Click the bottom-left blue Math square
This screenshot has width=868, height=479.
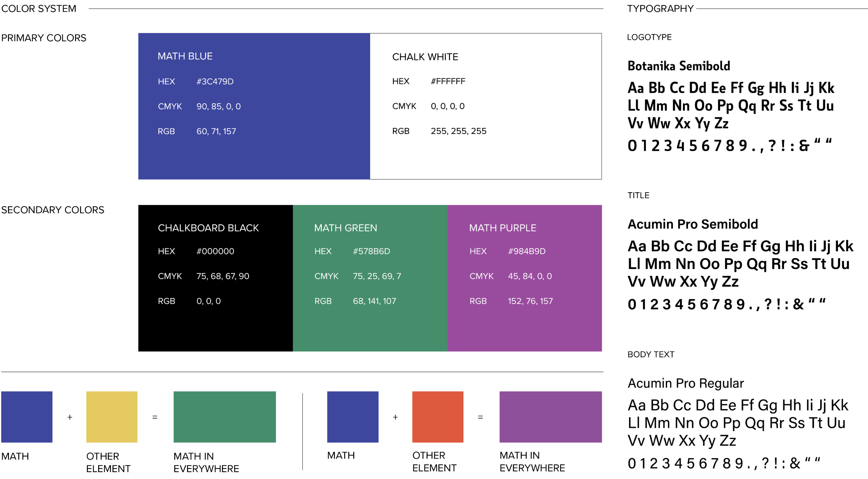click(27, 417)
